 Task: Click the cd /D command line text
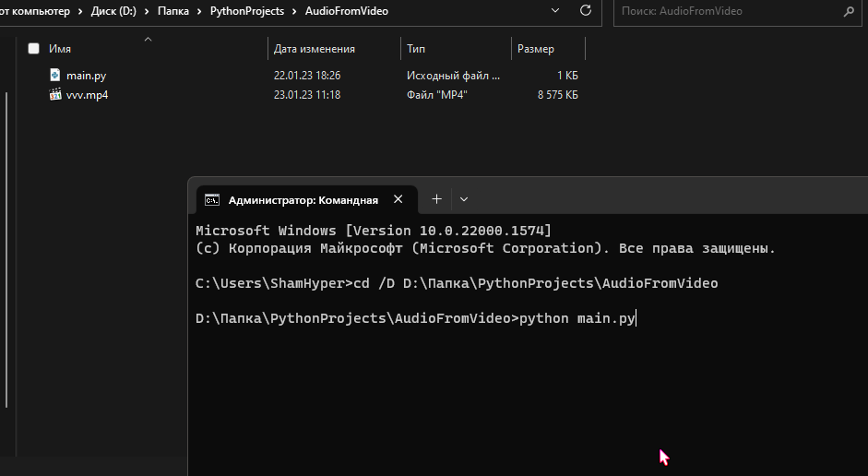[457, 283]
